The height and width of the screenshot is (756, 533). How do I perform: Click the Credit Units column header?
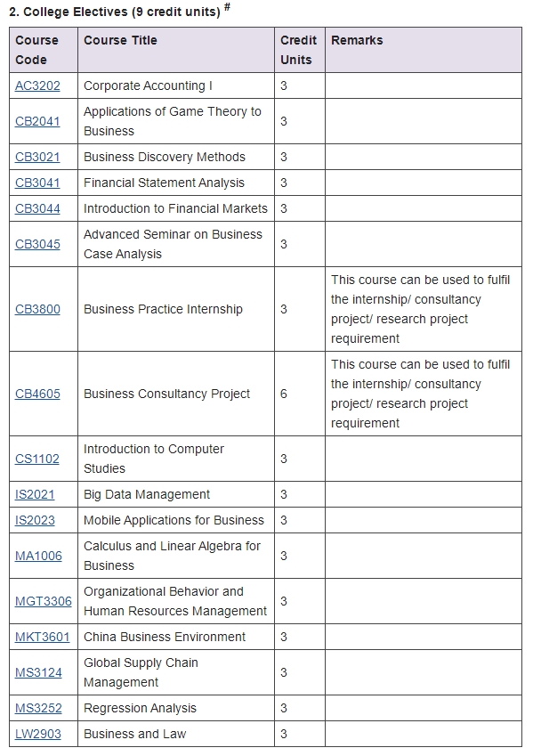pos(300,50)
